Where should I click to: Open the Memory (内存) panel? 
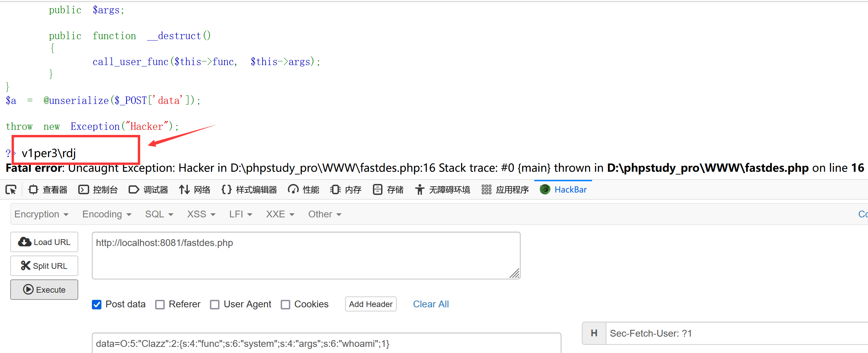click(346, 189)
